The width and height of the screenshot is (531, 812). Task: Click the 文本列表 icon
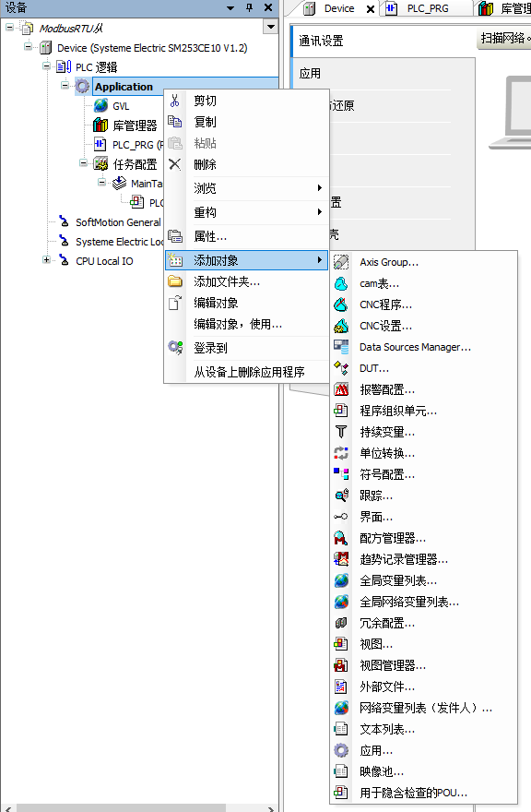coord(340,729)
